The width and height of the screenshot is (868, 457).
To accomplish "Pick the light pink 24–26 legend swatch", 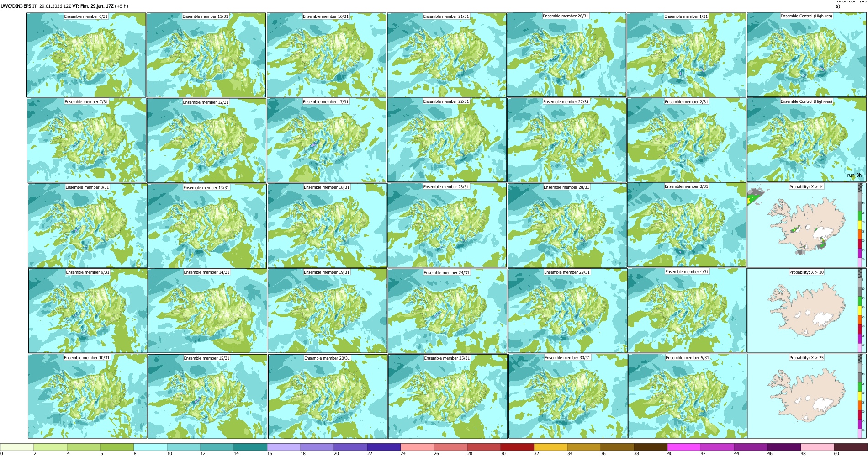I will pyautogui.click(x=417, y=447).
